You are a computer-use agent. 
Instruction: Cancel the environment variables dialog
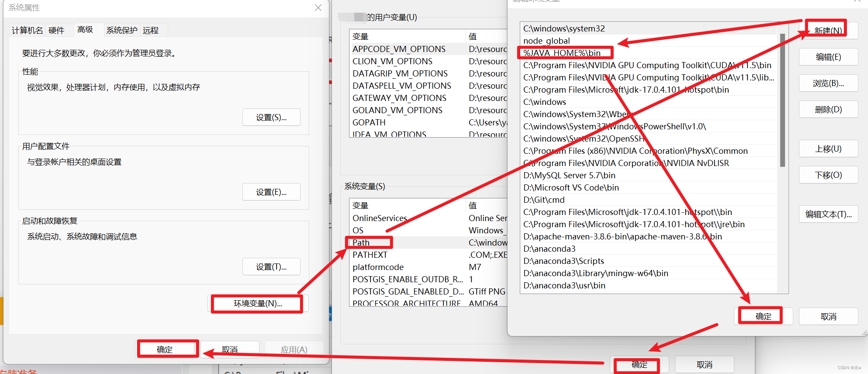coord(705,365)
